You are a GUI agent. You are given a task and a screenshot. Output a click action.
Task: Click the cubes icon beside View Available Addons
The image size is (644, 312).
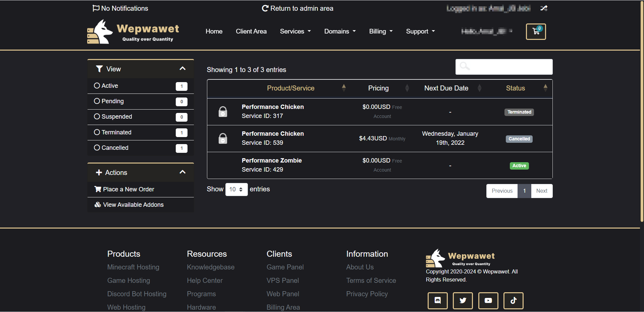point(98,205)
